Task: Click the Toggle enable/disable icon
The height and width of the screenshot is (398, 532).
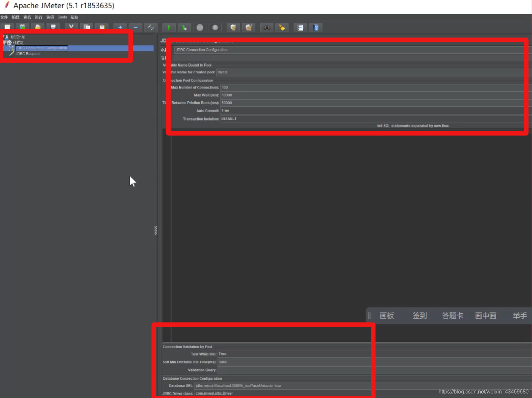Action: tap(151, 27)
